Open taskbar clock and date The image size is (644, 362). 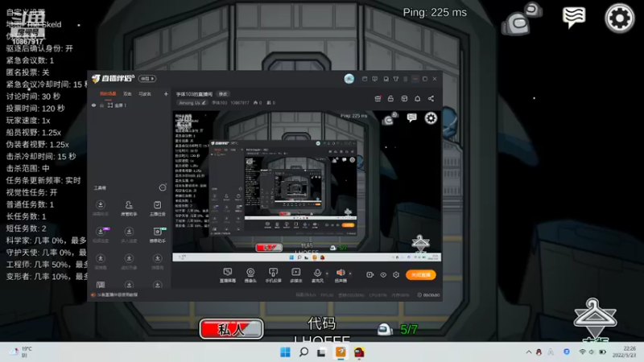[x=625, y=352]
